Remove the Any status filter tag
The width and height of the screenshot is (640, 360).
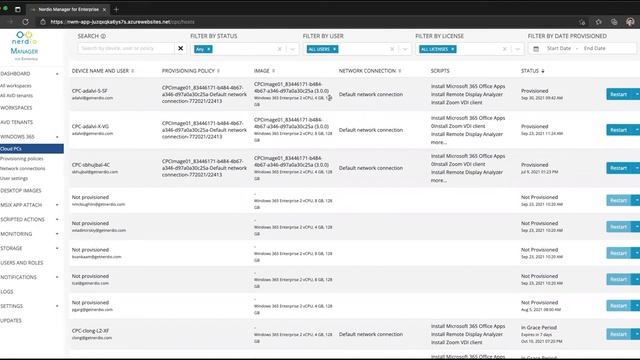click(x=209, y=49)
